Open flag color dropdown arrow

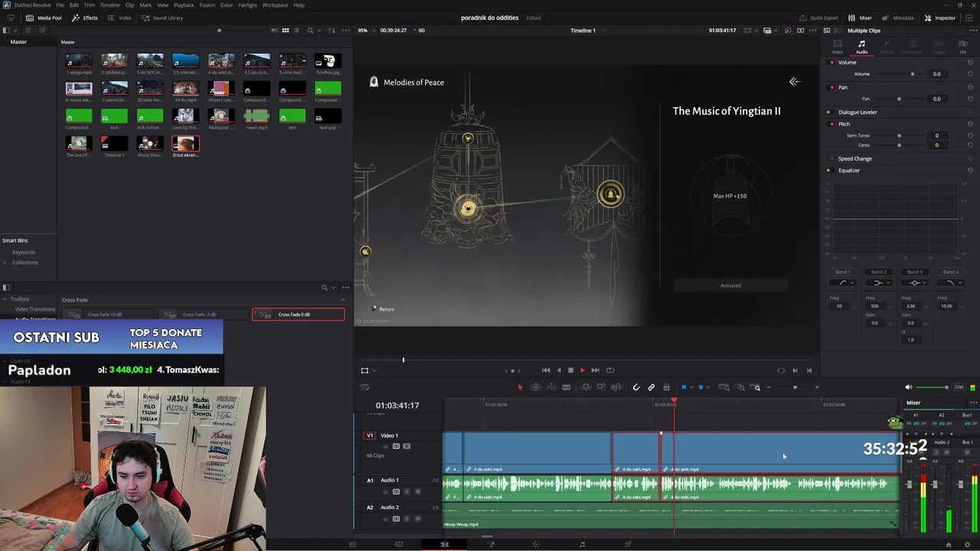click(691, 387)
